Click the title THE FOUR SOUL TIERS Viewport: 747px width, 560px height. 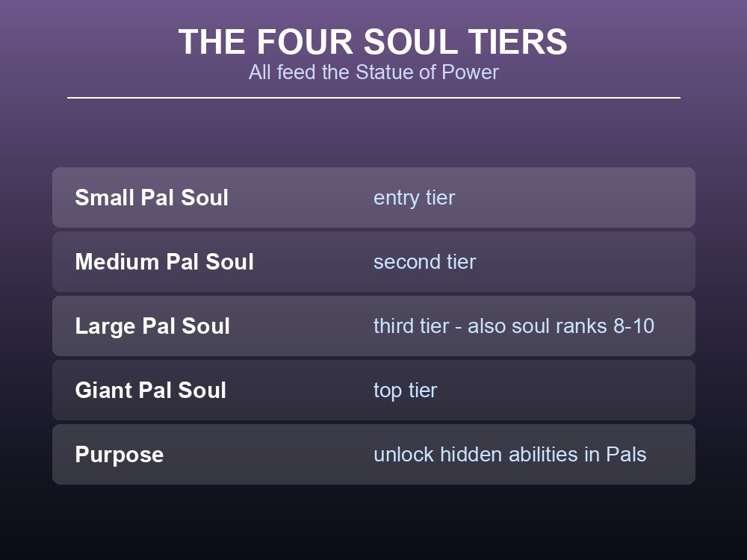(373, 42)
